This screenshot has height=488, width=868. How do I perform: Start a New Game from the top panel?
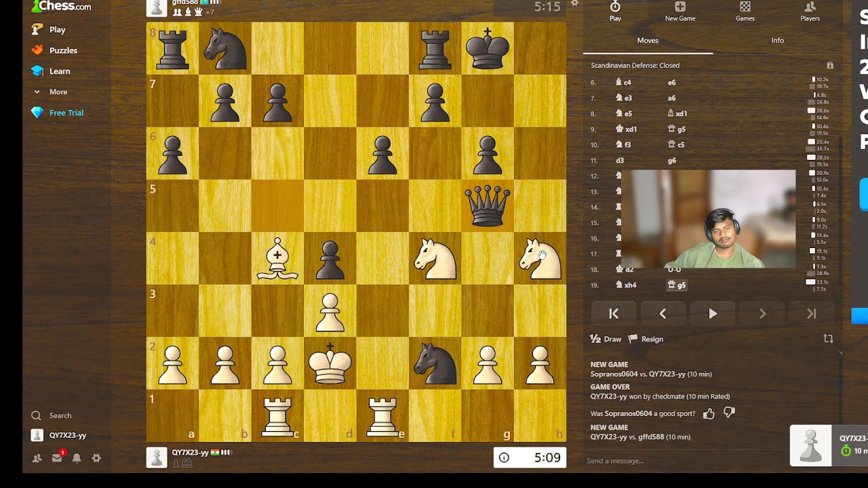pos(680,12)
